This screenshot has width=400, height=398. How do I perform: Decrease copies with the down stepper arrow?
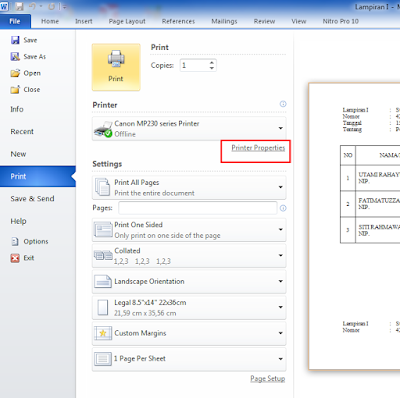click(212, 68)
